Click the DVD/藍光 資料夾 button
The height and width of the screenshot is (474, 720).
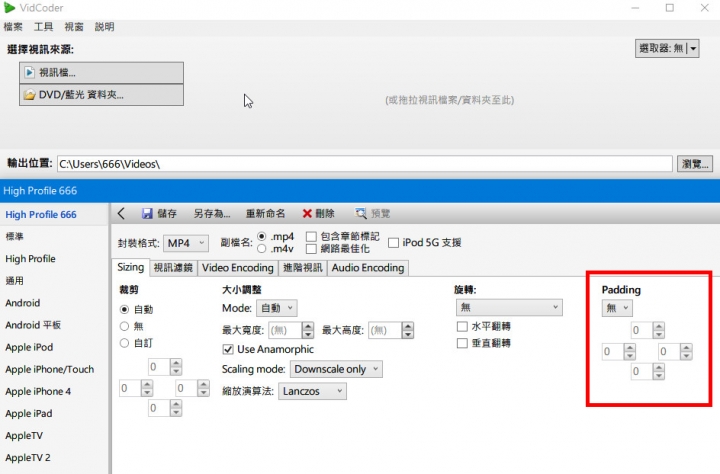tap(101, 95)
